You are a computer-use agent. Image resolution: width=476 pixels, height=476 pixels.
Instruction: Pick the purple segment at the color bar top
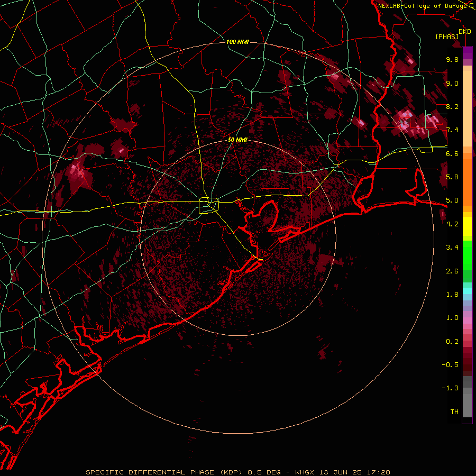[467, 53]
